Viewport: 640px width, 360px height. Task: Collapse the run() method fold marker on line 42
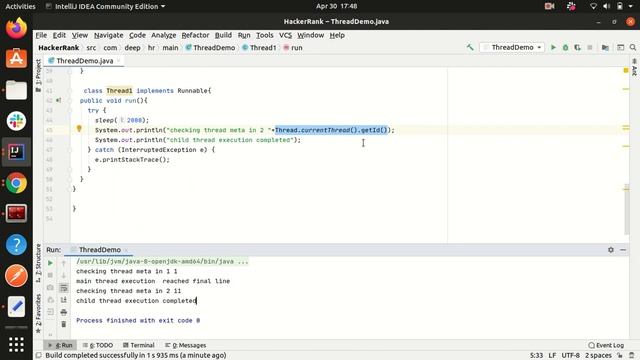[x=70, y=100]
